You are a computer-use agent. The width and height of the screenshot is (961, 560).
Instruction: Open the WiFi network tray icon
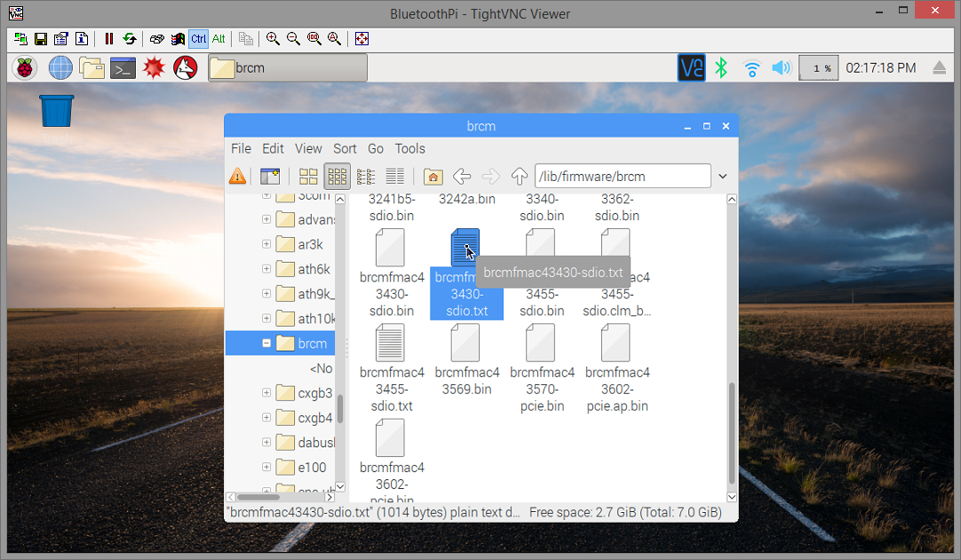[752, 68]
